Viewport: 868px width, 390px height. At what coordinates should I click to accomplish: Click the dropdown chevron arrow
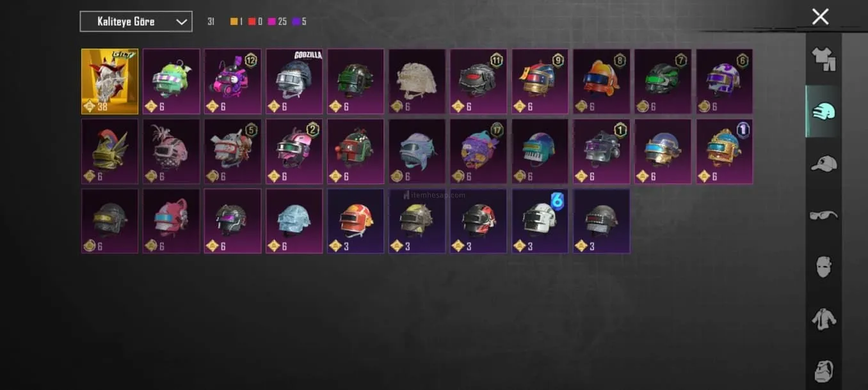click(181, 22)
